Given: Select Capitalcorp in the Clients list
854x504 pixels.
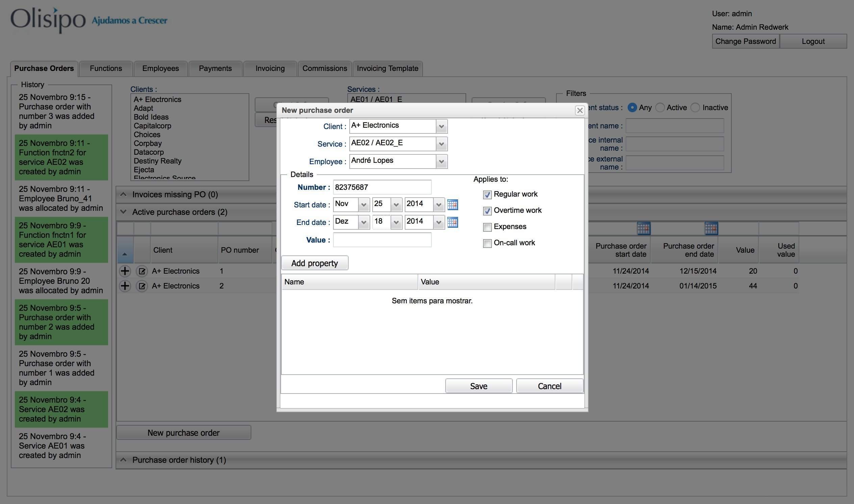Looking at the screenshot, I should tap(152, 126).
